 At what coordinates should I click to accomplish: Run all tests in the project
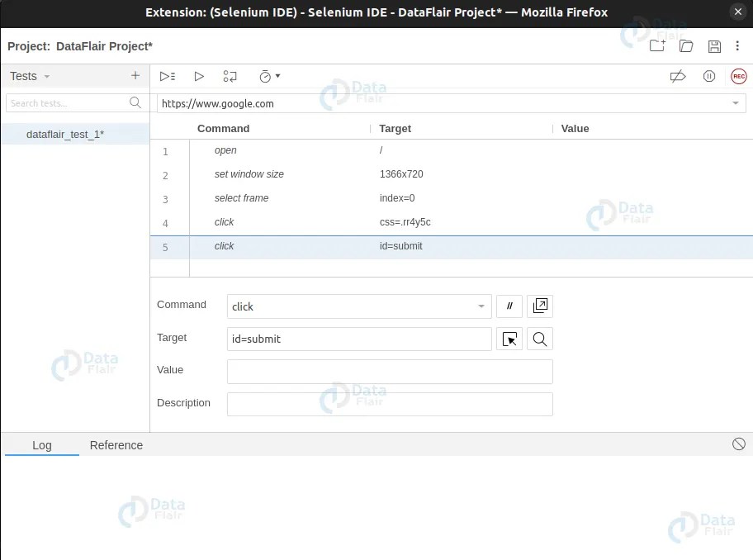pos(168,76)
